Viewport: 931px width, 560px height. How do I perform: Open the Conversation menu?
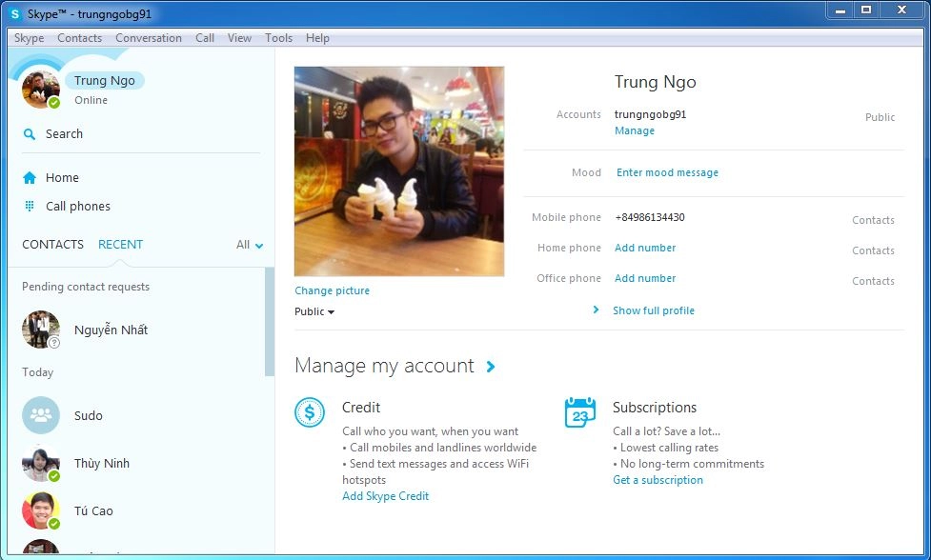(x=149, y=38)
